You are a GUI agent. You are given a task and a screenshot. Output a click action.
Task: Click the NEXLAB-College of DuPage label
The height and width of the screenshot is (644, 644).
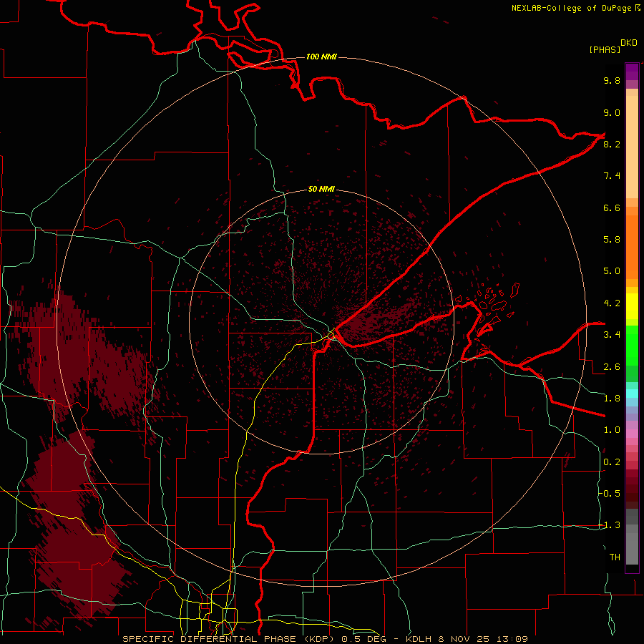click(571, 8)
